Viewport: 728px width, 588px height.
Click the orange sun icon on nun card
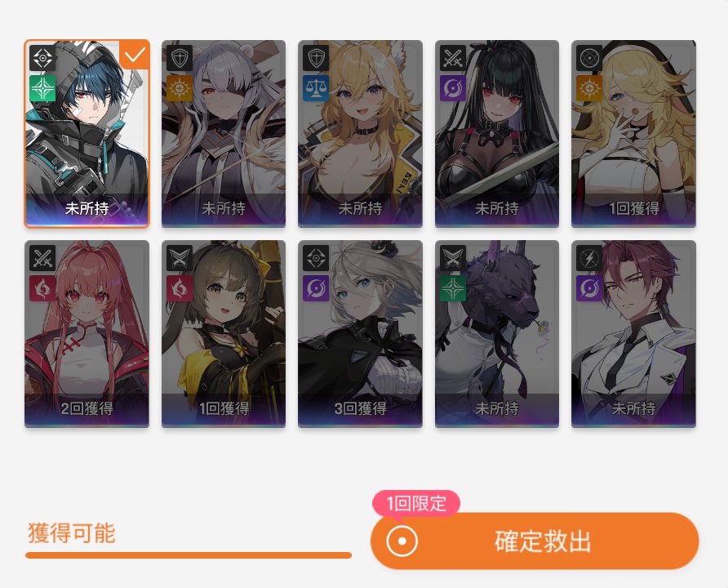589,88
